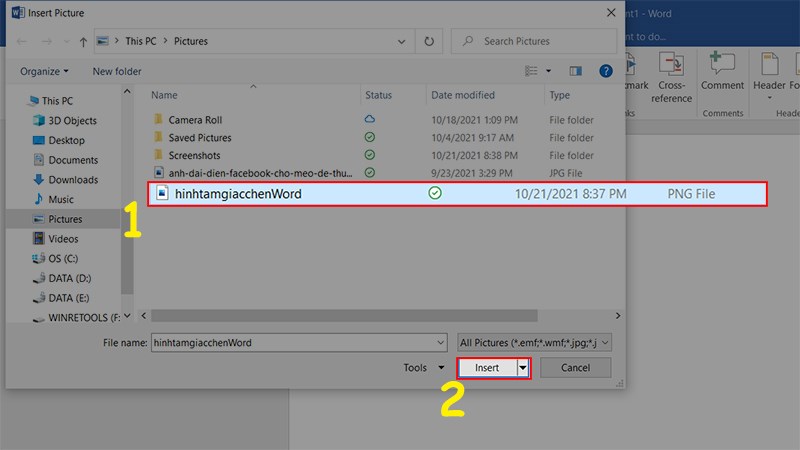Create a New folder
The image size is (800, 450).
117,71
